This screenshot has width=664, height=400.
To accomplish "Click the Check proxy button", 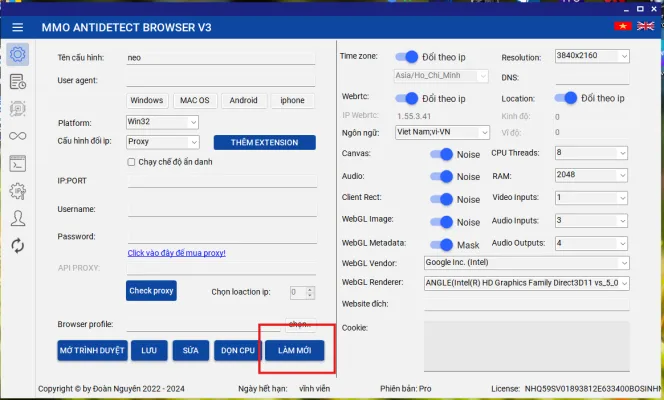I will (x=151, y=291).
